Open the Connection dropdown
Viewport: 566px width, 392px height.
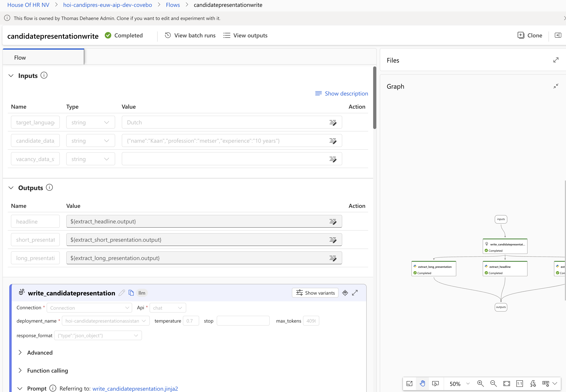click(x=89, y=308)
